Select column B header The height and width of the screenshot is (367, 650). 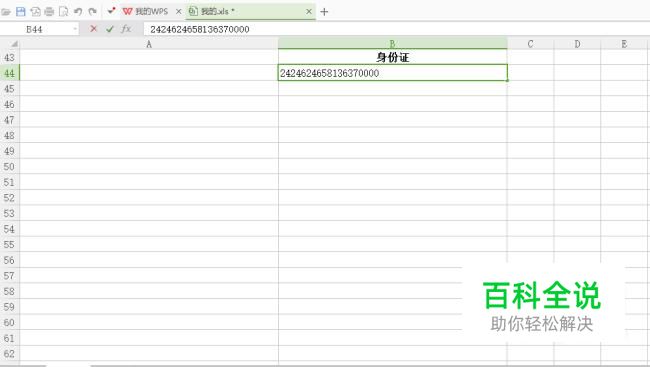point(393,43)
